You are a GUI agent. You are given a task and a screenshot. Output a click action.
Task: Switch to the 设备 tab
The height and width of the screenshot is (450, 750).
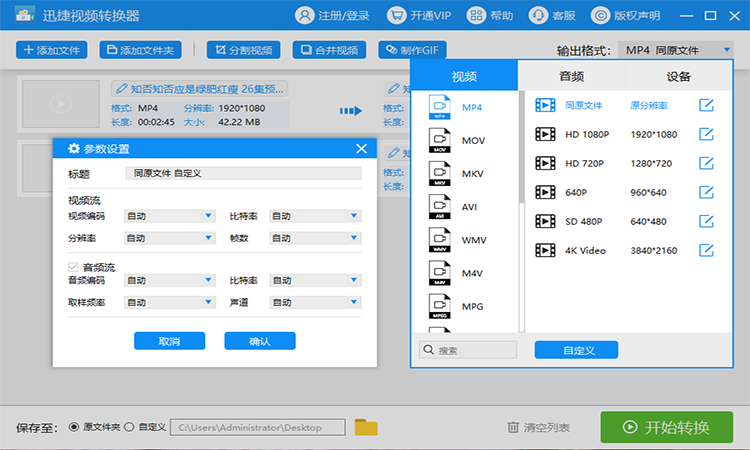point(678,76)
